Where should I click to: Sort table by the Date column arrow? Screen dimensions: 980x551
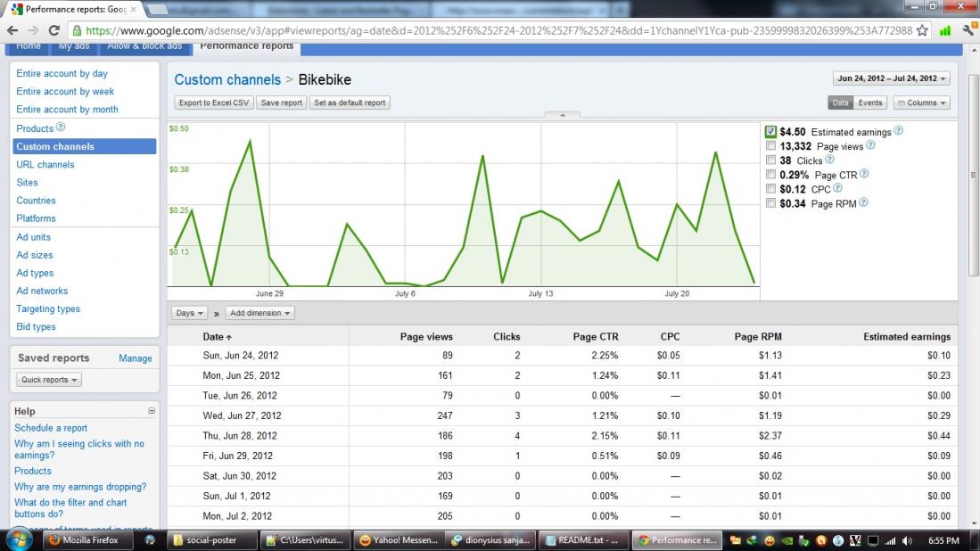pos(229,337)
